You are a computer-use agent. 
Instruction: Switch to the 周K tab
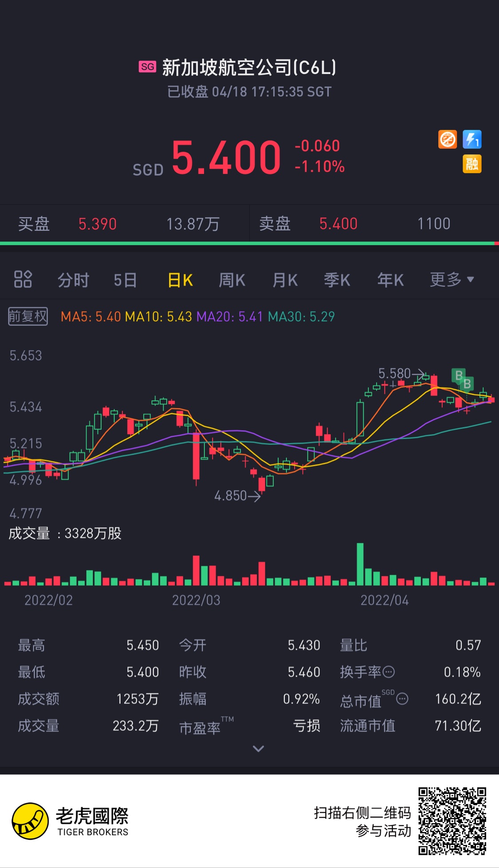pos(232,280)
